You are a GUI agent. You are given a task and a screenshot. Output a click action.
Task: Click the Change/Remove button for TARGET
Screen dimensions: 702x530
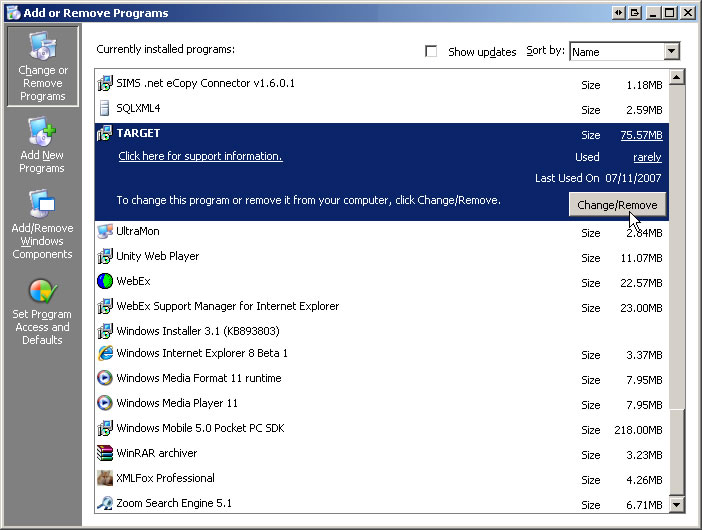(617, 205)
